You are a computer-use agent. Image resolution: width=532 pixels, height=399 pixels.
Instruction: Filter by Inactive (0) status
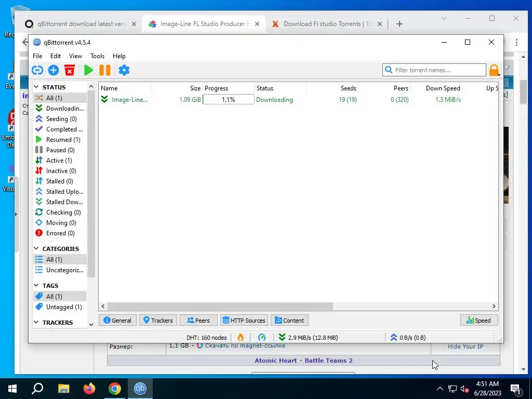pos(60,170)
